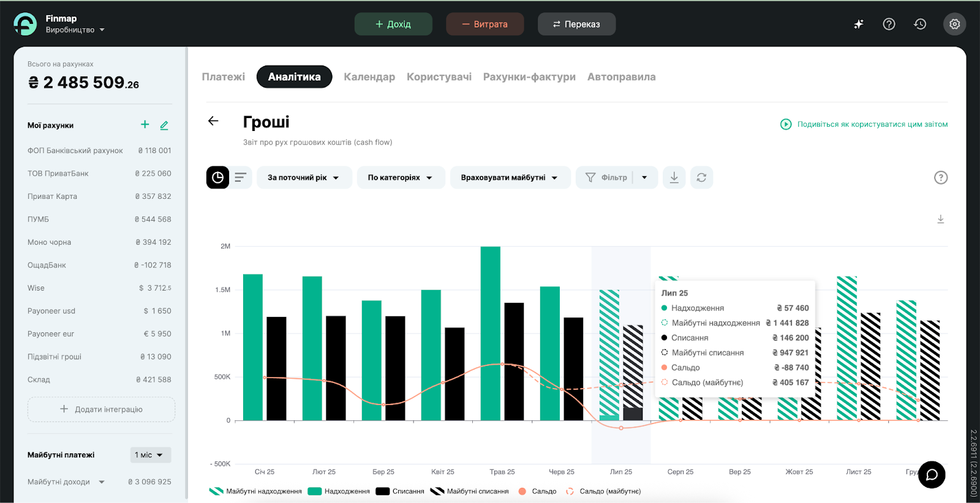Toggle Сальдо (майбутнє) legend item
This screenshot has width=980, height=503.
pyautogui.click(x=603, y=491)
